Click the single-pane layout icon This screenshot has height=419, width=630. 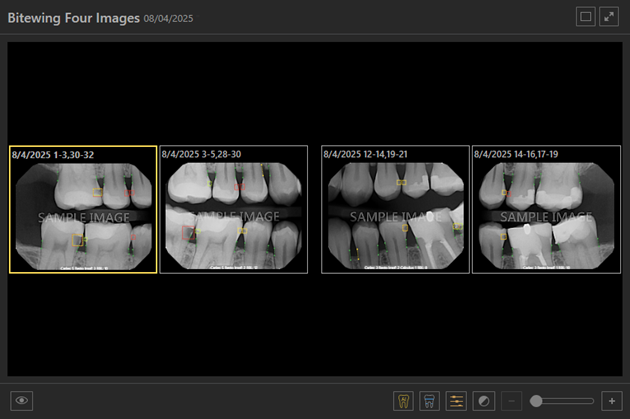pos(586,17)
